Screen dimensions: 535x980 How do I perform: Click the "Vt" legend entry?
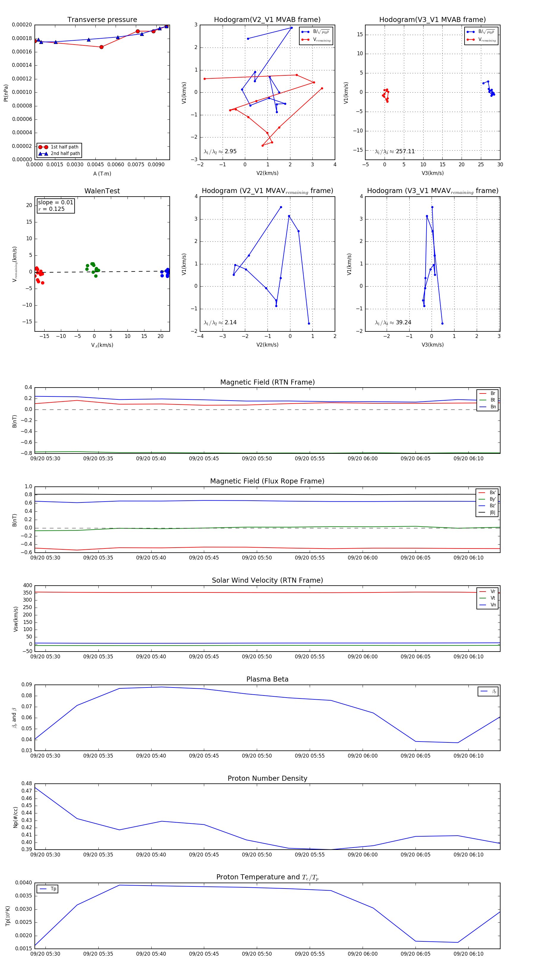pos(487,598)
